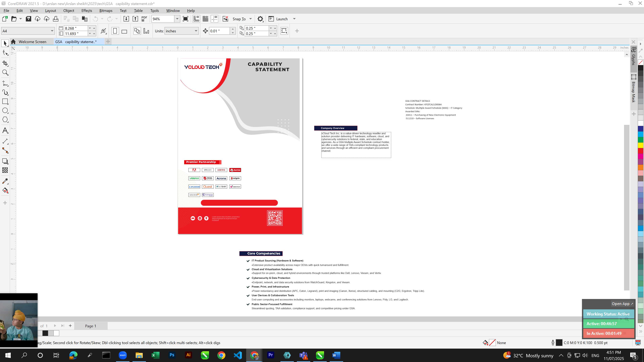The height and width of the screenshot is (362, 644).
Task: Select the Shape tool
Action: tap(5, 52)
